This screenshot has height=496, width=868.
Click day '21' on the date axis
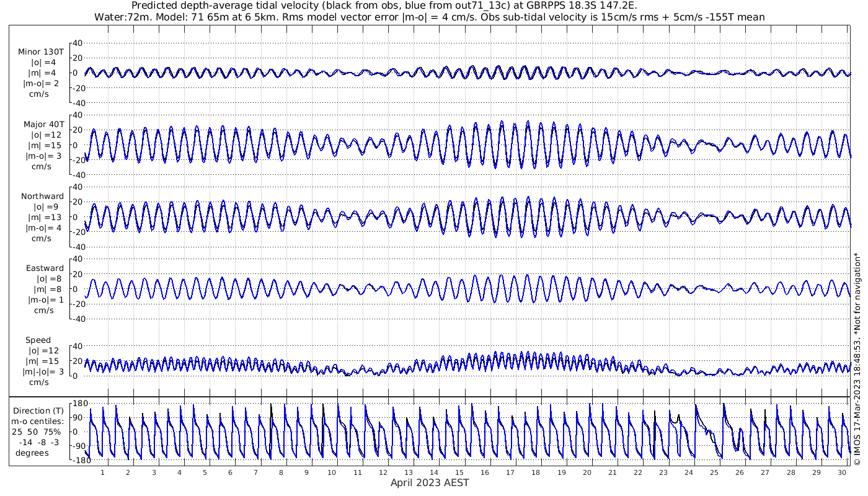[613, 472]
